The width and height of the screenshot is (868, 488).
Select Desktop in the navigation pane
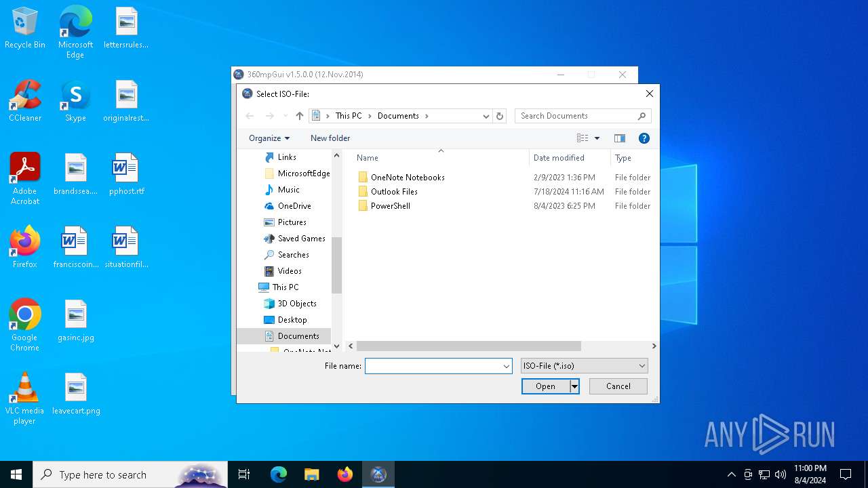tap(292, 320)
